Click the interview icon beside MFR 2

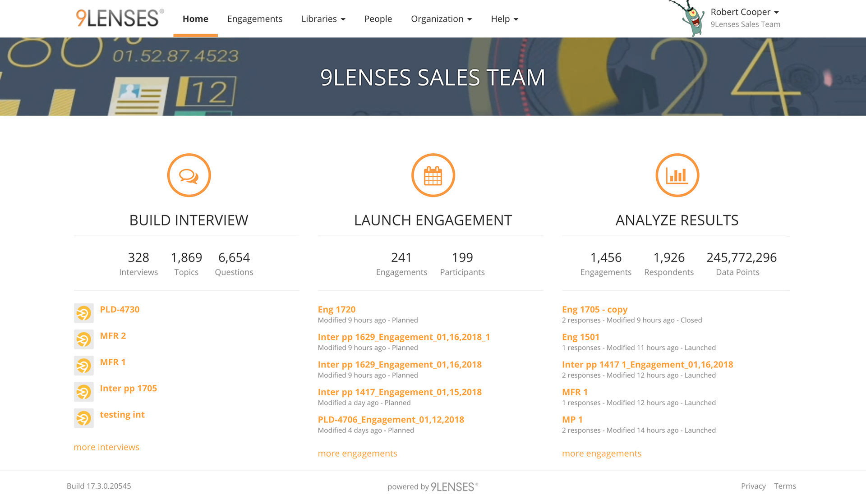click(x=84, y=339)
